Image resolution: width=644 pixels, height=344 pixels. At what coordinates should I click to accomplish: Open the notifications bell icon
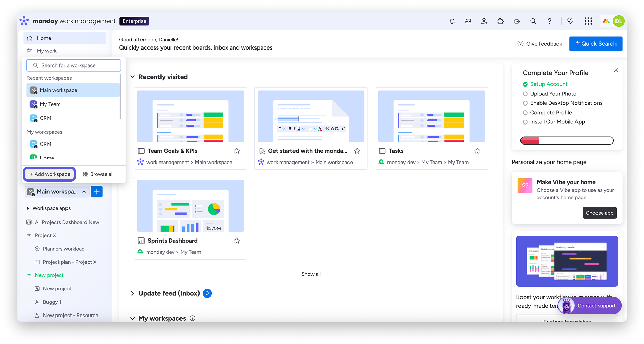(x=452, y=21)
